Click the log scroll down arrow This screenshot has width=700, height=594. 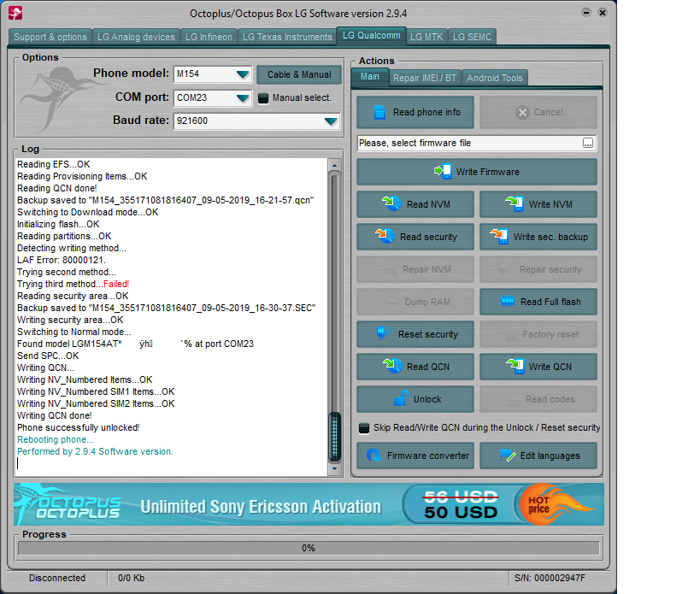tap(334, 469)
